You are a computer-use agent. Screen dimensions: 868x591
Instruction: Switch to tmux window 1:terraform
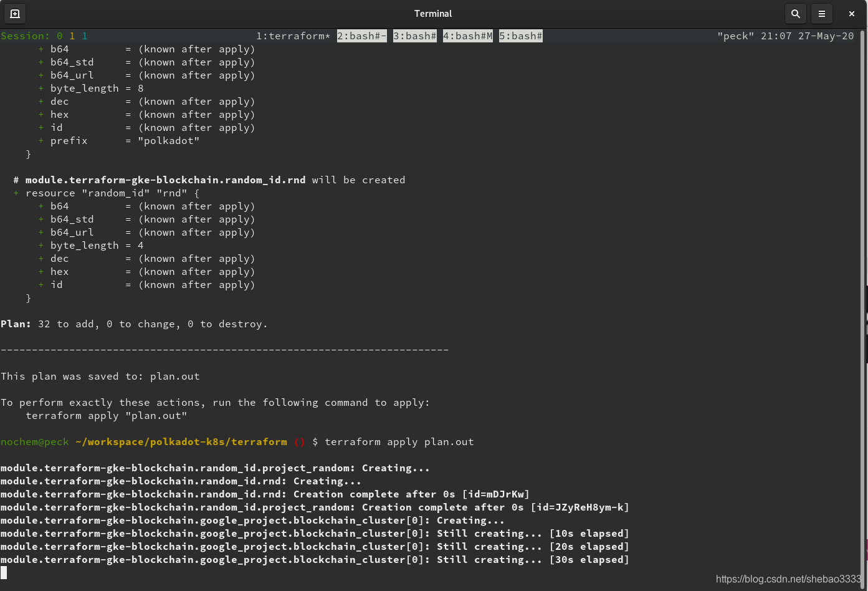(x=293, y=36)
